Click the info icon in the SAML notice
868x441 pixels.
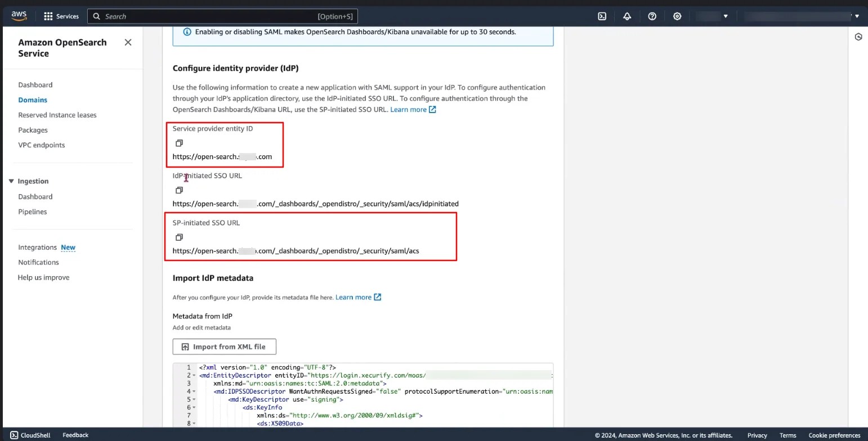(x=187, y=32)
